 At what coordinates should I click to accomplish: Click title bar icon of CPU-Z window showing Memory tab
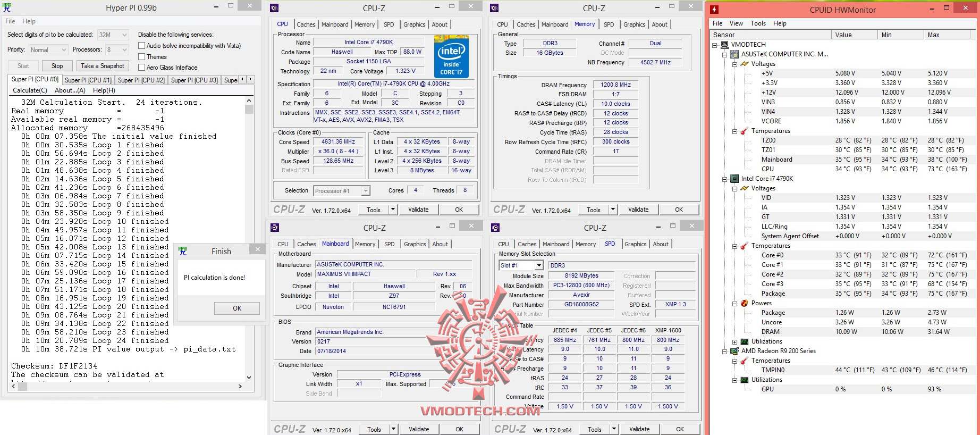[494, 8]
